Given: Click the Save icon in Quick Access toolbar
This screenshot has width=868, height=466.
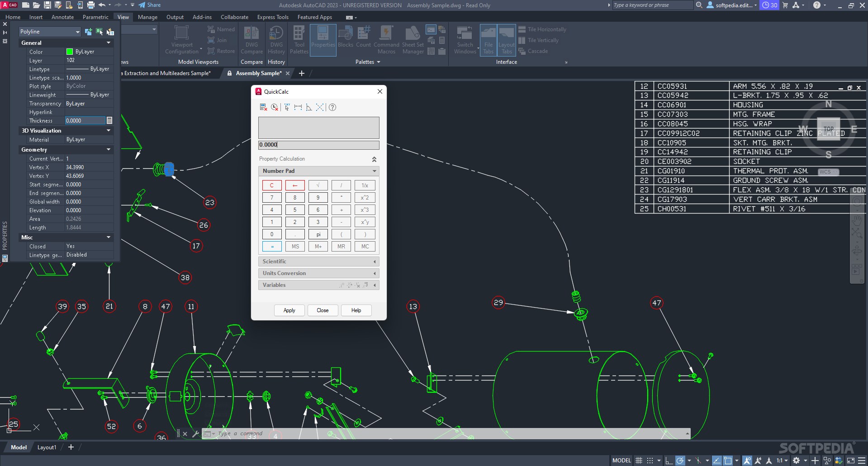Looking at the screenshot, I should click(x=47, y=5).
